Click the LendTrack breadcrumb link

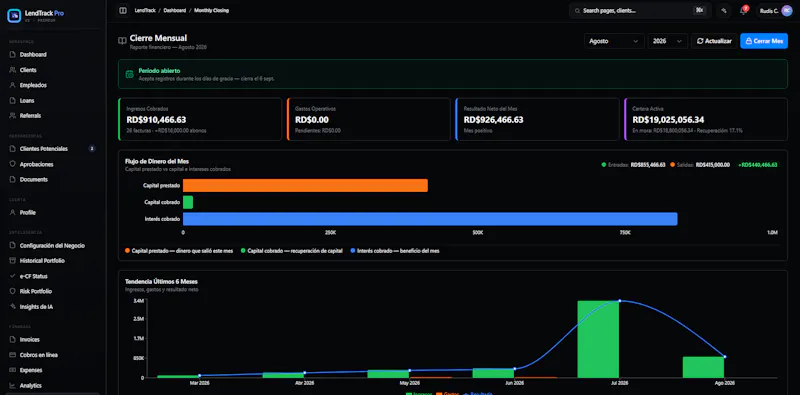(x=145, y=10)
